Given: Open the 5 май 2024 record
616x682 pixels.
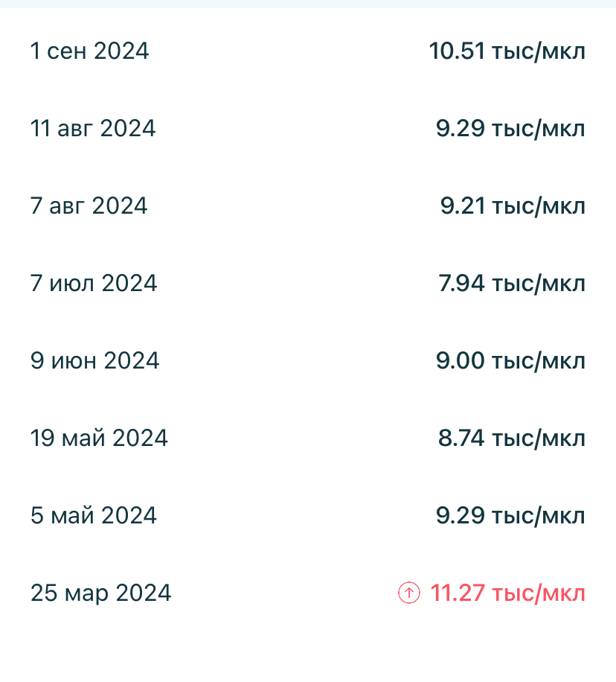Looking at the screenshot, I should pyautogui.click(x=94, y=516).
